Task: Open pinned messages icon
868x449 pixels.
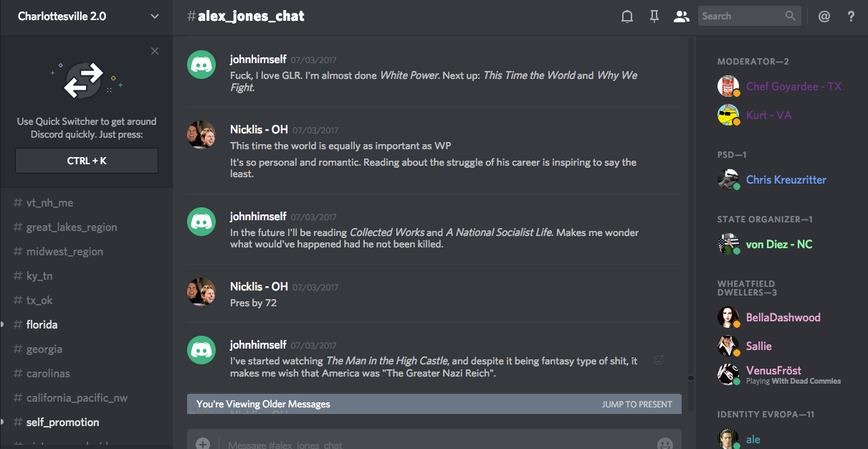Action: [x=654, y=16]
